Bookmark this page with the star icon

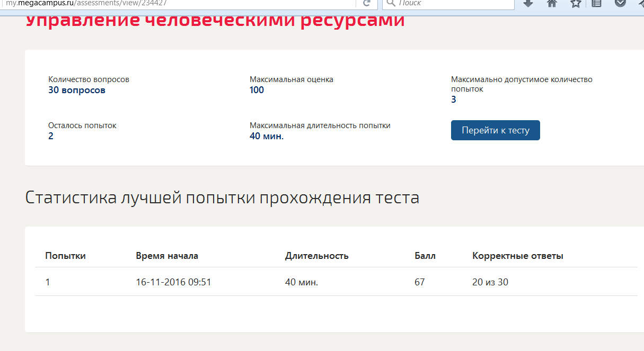576,4
